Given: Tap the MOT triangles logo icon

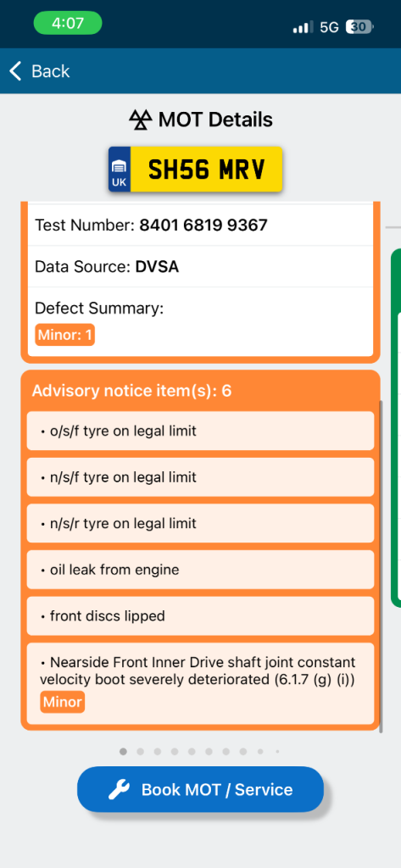Looking at the screenshot, I should [x=141, y=120].
